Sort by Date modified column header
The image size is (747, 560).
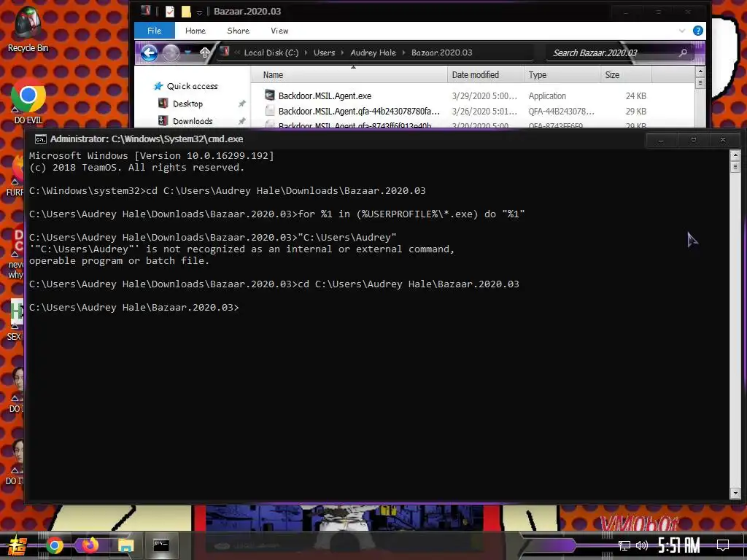[x=485, y=75]
